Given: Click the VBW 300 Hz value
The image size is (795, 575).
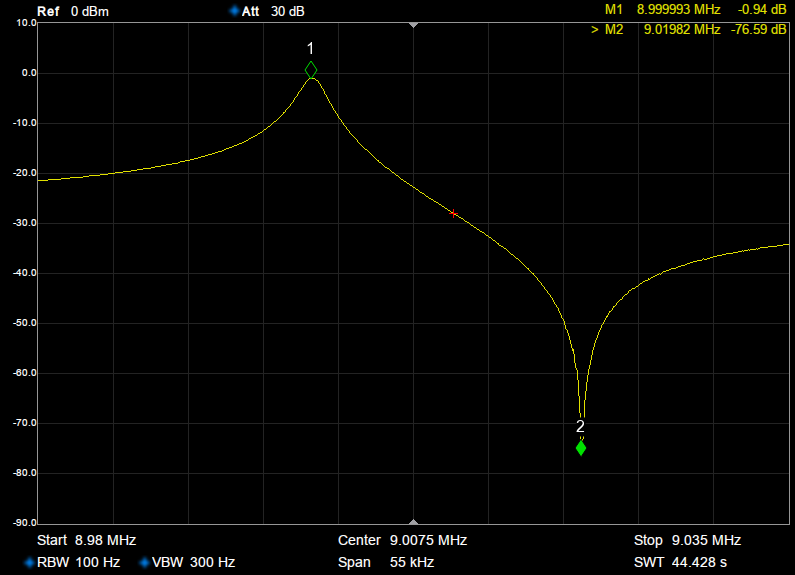Looking at the screenshot, I should coord(193,563).
